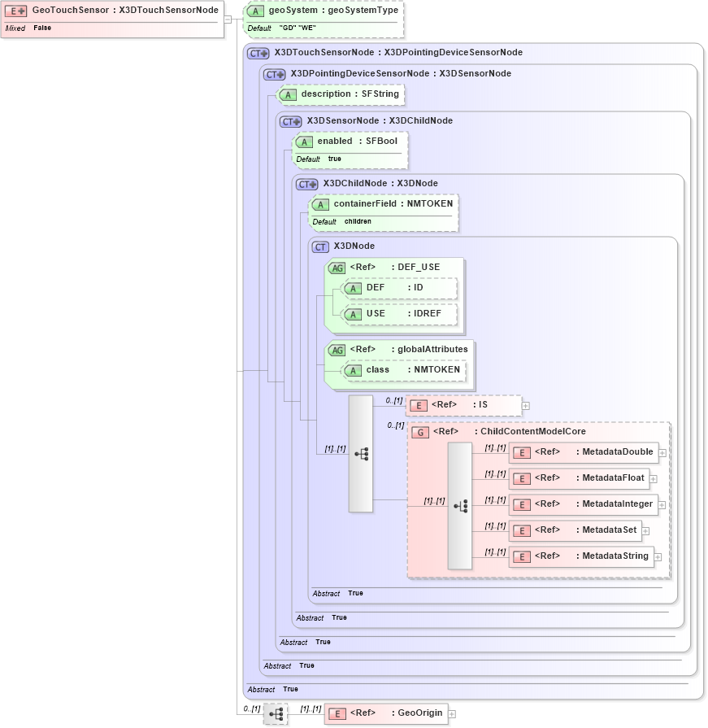Click default value "GD" "WE"
The height and width of the screenshot is (728, 708).
tap(298, 28)
